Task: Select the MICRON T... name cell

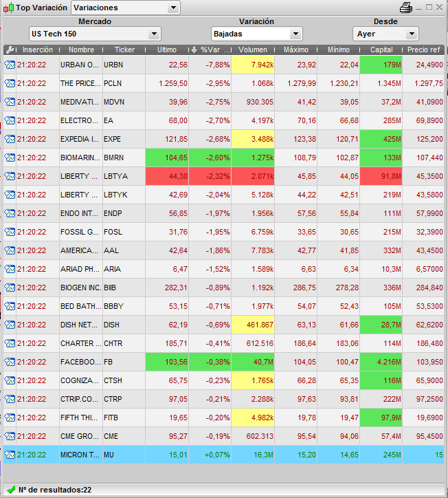Action: (81, 455)
